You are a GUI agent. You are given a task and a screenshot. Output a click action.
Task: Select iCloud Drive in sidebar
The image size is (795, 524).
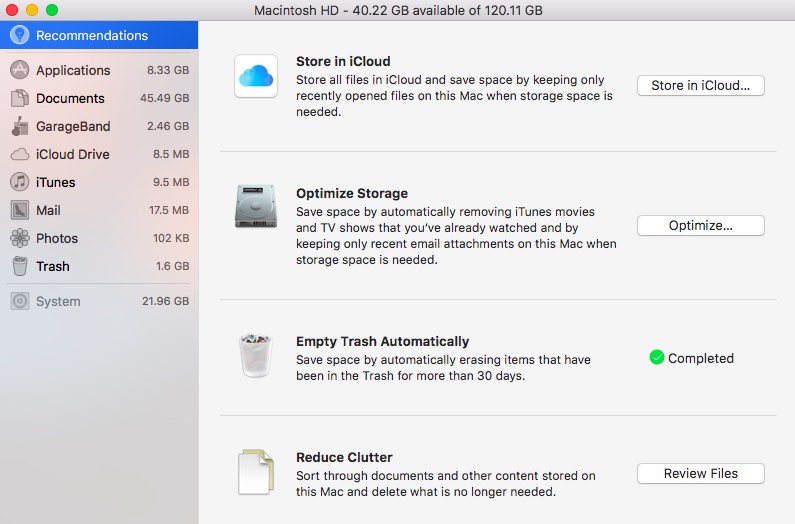pyautogui.click(x=72, y=154)
